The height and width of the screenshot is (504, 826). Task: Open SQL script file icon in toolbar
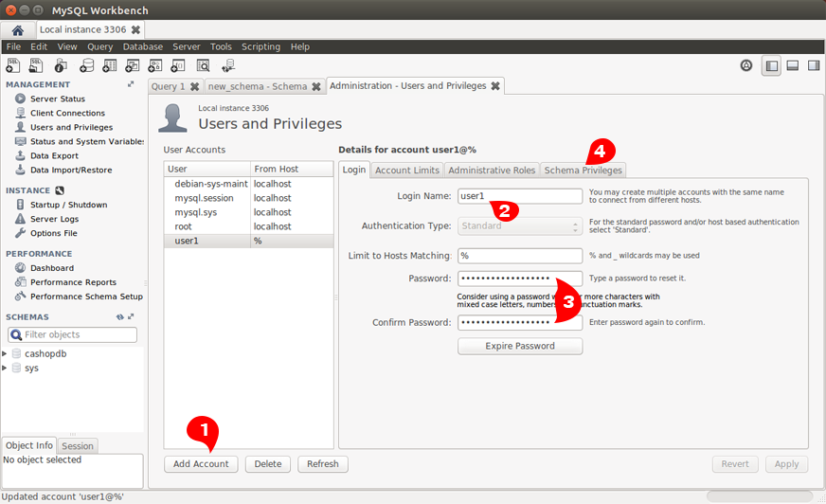pos(36,65)
